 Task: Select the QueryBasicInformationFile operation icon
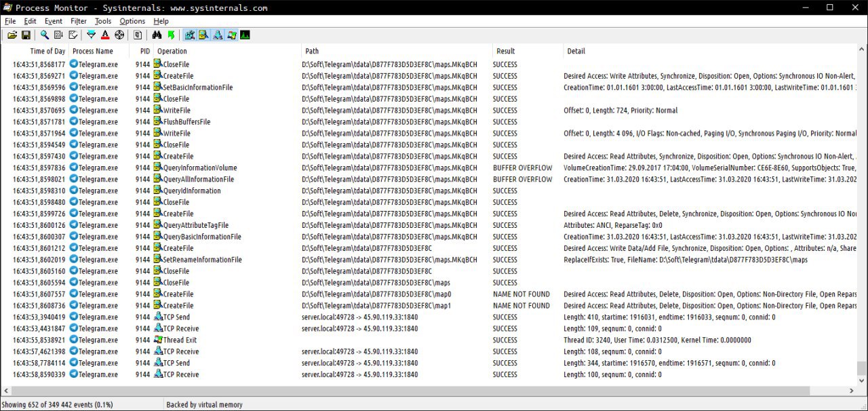pos(158,236)
